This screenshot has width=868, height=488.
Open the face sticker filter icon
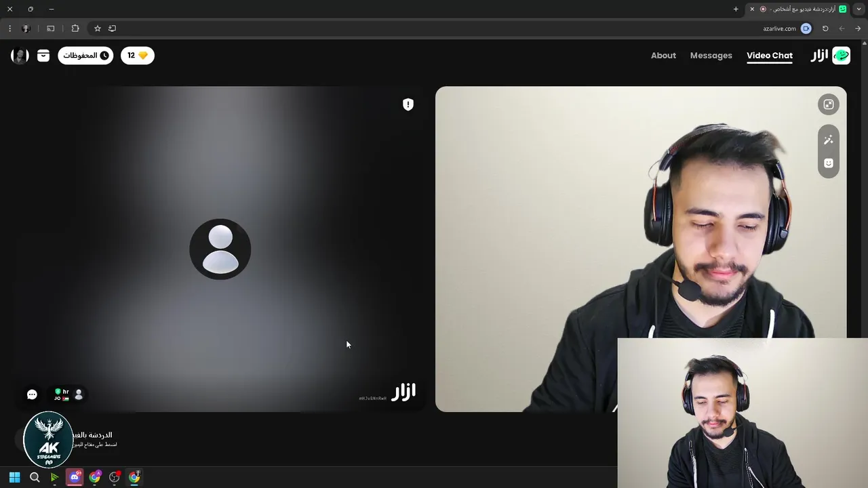coord(829,163)
